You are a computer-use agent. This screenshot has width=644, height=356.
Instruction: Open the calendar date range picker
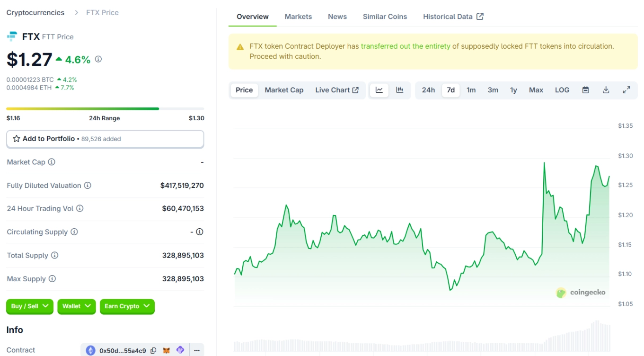point(585,90)
